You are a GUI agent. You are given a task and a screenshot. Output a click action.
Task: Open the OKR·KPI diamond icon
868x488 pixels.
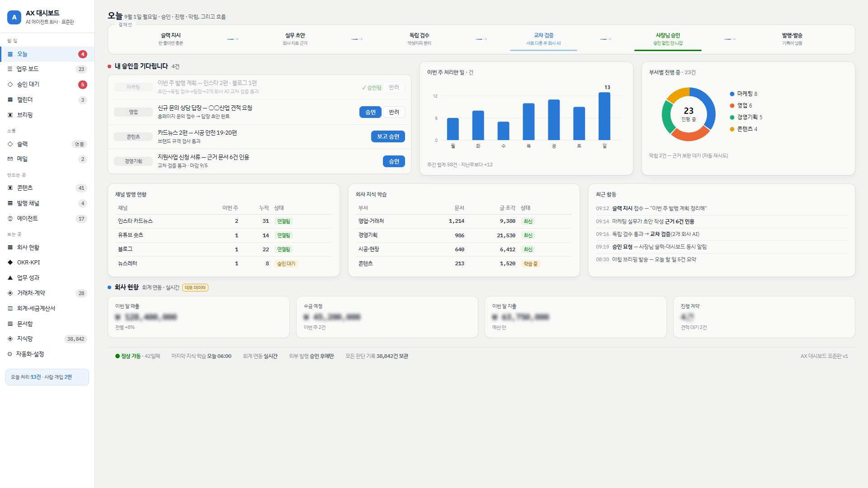(x=10, y=263)
